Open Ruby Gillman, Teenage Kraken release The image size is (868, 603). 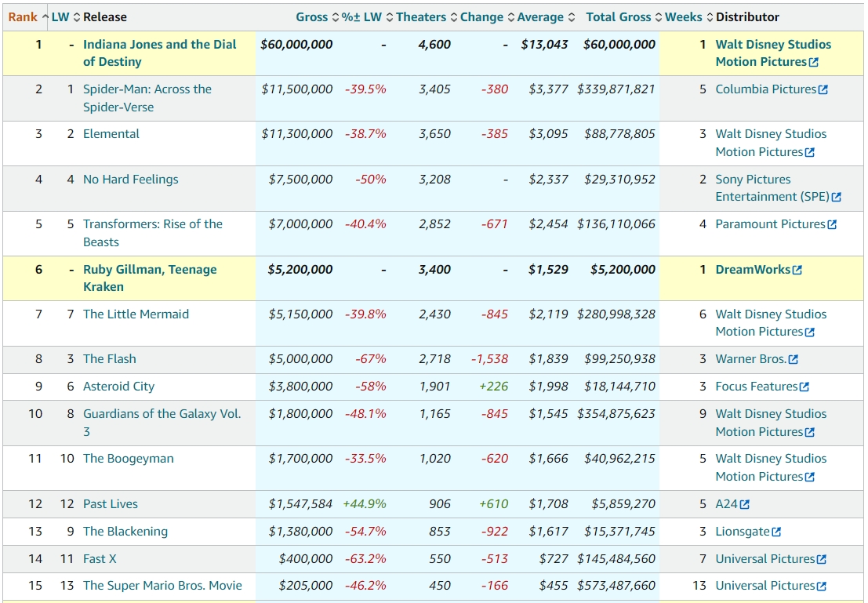(150, 278)
